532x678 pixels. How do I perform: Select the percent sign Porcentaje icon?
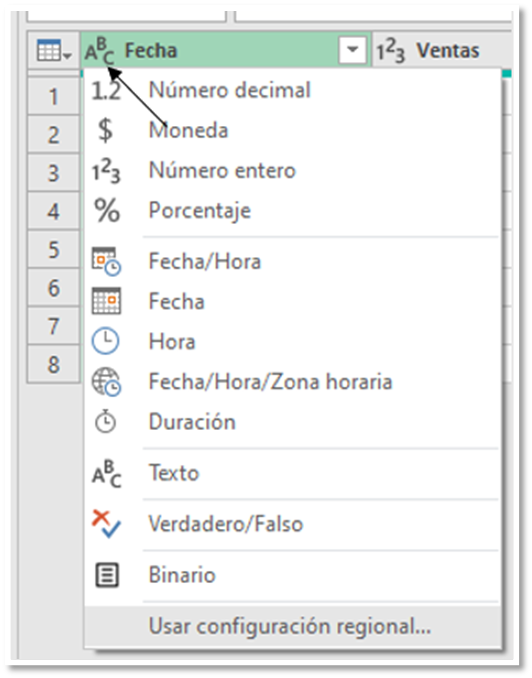pos(107,211)
